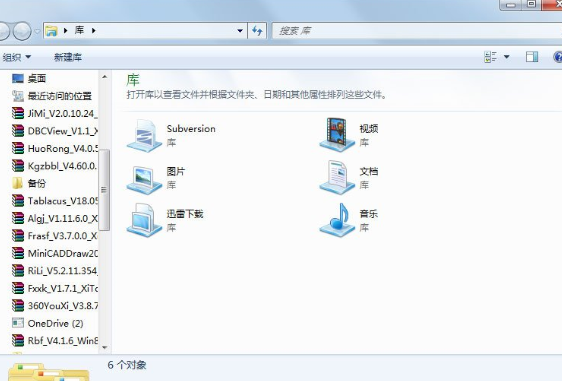This screenshot has width=562, height=381.
Task: Select RiLi_V5.2.11.354 archive in sidebar
Action: [x=54, y=271]
